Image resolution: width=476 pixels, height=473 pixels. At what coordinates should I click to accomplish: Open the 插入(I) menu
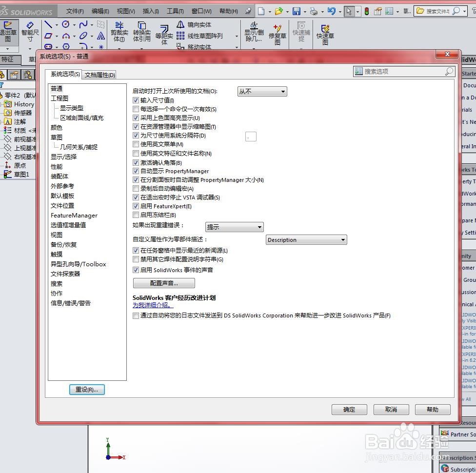[x=151, y=11]
